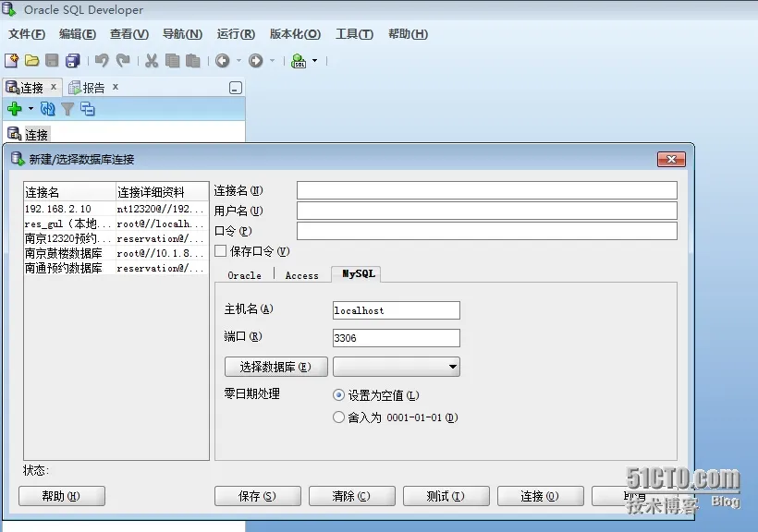Viewport: 758px width, 532px height.
Task: Click the 口令(P) input field
Action: tap(487, 231)
